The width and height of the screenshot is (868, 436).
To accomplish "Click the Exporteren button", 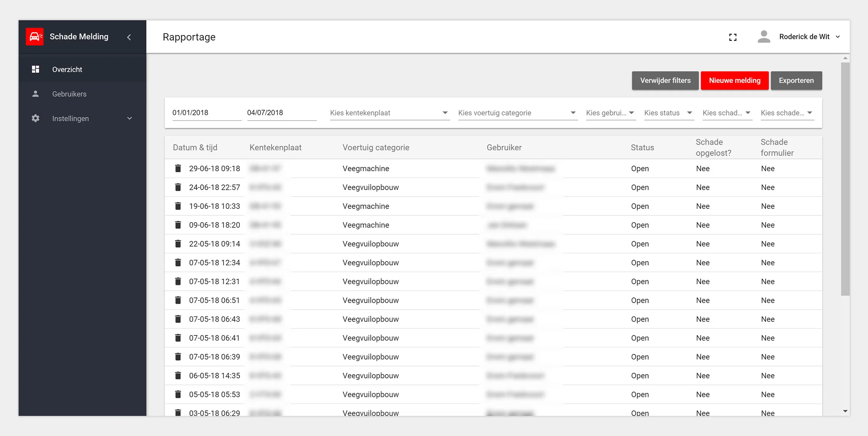I will [796, 81].
